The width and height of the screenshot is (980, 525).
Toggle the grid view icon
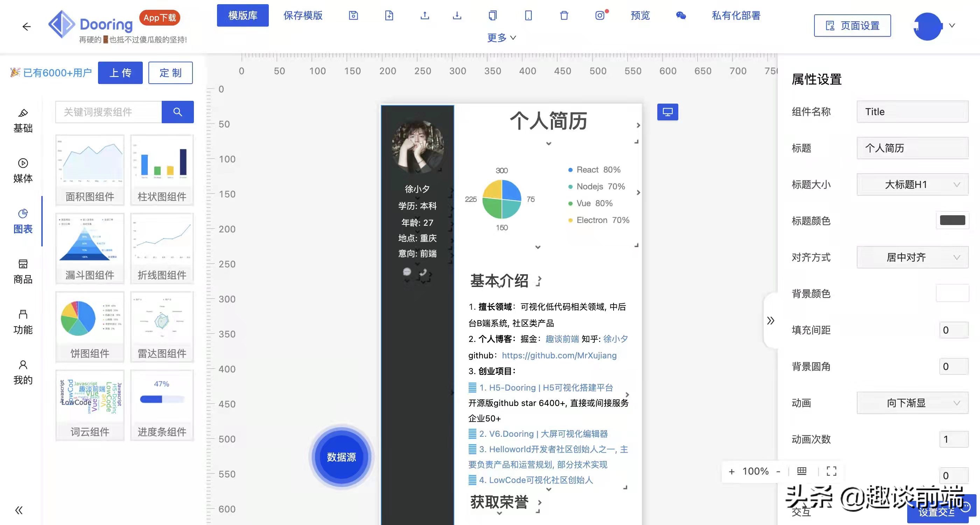(x=801, y=471)
